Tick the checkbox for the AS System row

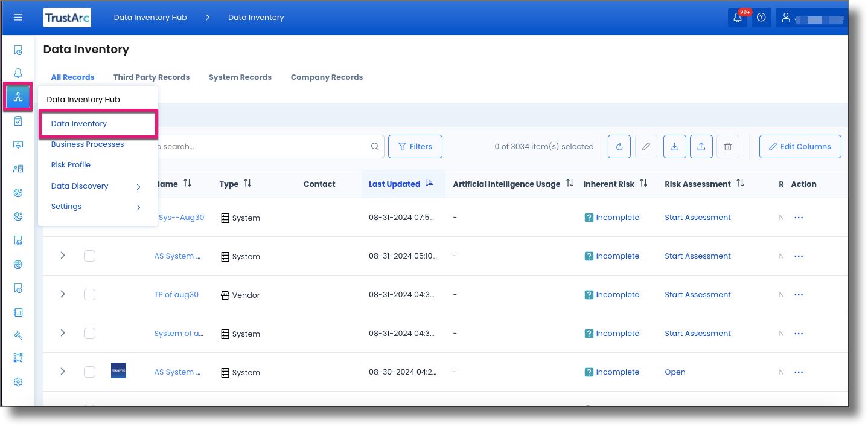(x=89, y=372)
